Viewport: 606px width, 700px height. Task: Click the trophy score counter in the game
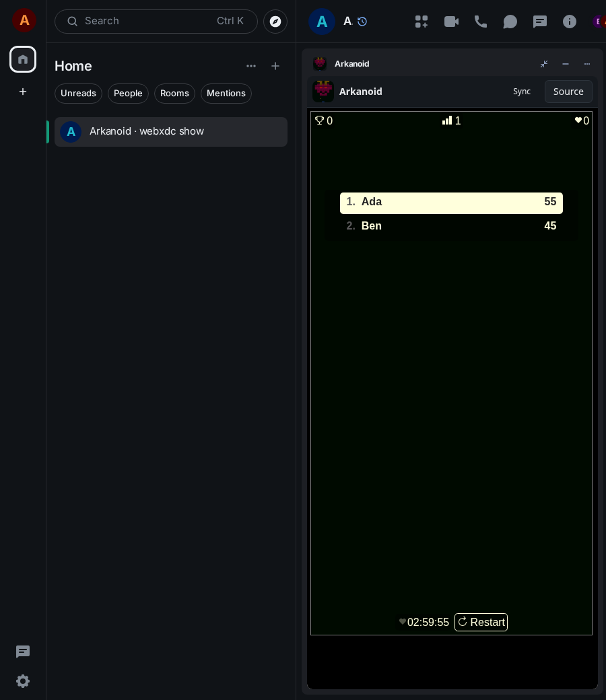tap(324, 120)
